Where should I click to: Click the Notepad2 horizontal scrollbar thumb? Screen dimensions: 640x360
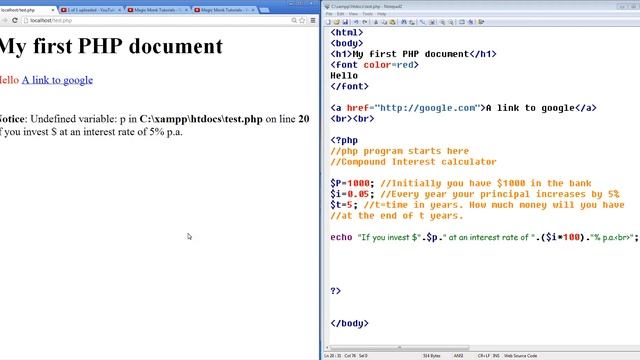point(400,348)
